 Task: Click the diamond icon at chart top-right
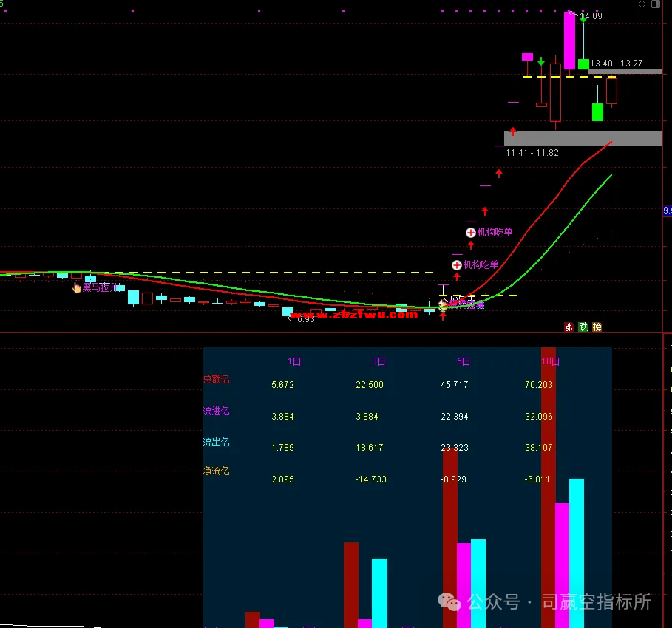click(642, 4)
